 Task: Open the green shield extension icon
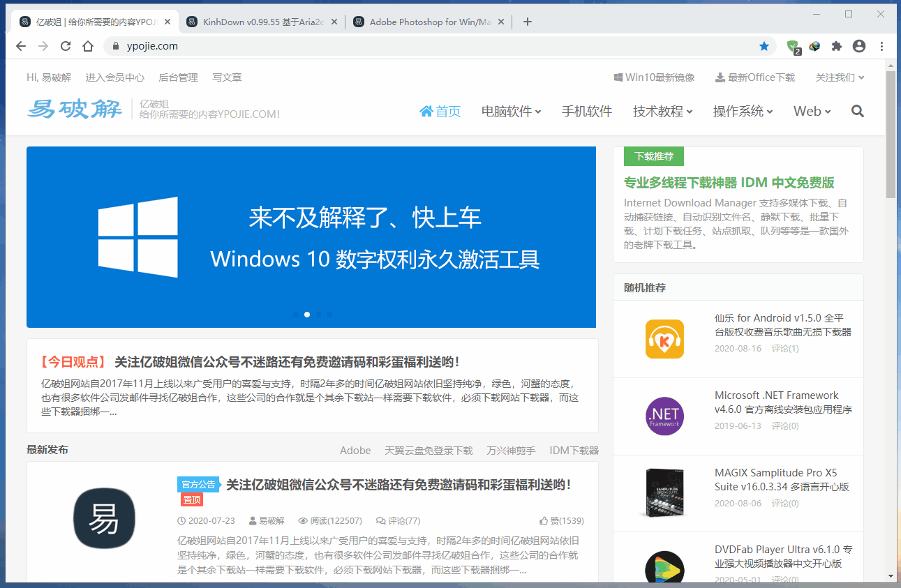click(793, 47)
